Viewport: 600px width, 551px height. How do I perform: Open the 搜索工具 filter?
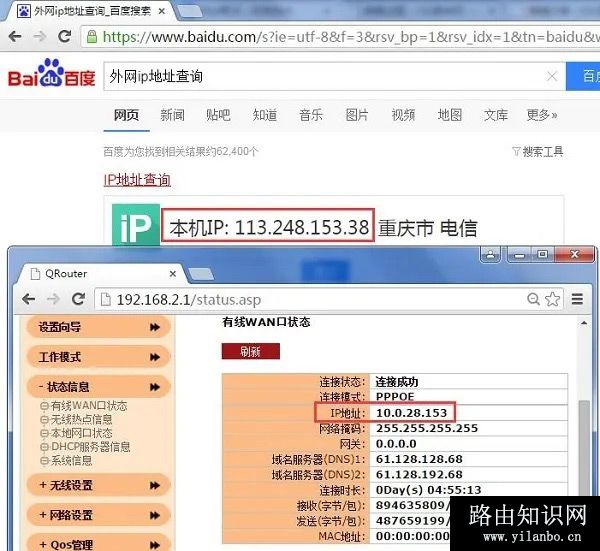point(538,152)
